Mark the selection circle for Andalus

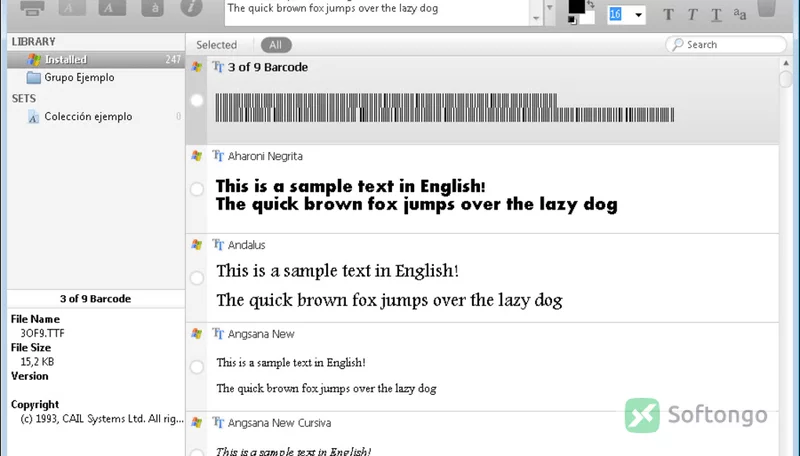point(197,278)
